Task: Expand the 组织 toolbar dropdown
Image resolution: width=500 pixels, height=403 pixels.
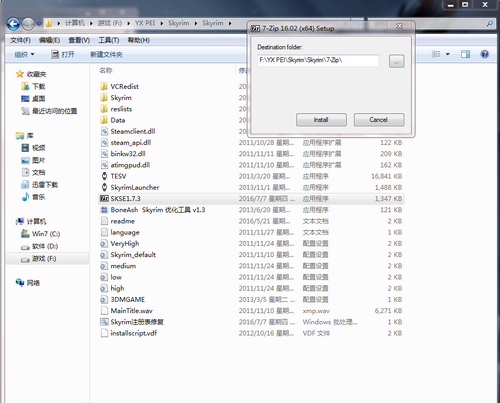Action: click(x=24, y=54)
